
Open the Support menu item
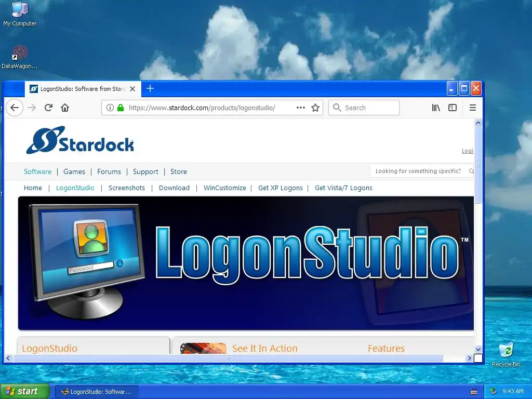[145, 171]
